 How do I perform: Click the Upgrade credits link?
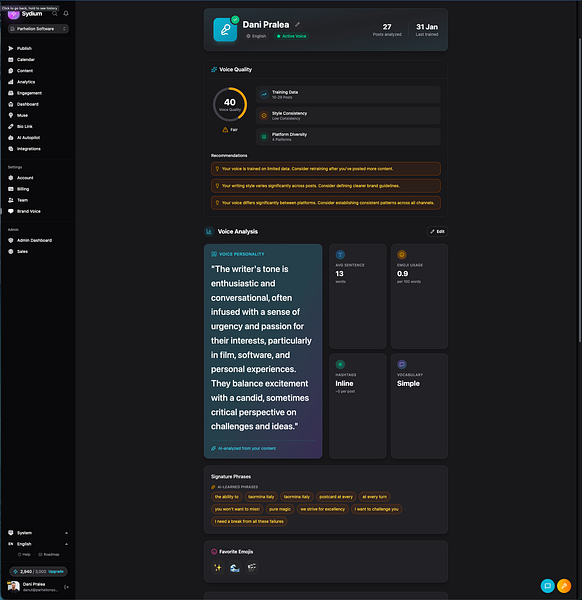(56, 572)
